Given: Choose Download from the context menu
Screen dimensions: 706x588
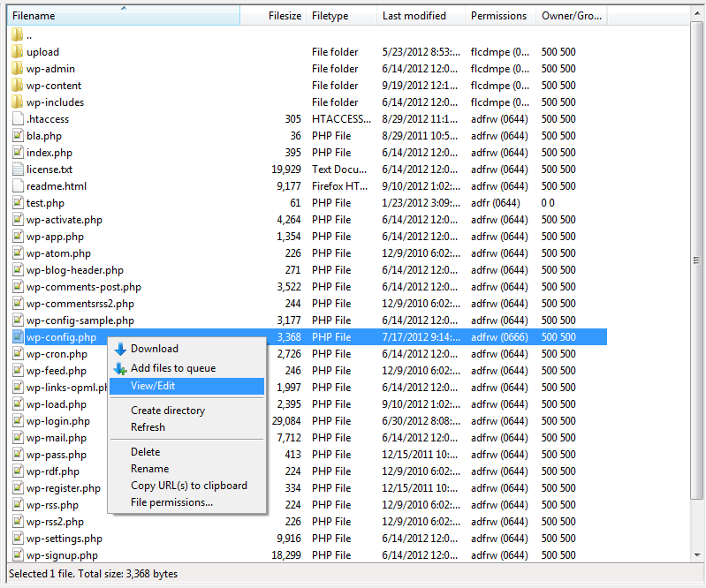Looking at the screenshot, I should (186, 349).
